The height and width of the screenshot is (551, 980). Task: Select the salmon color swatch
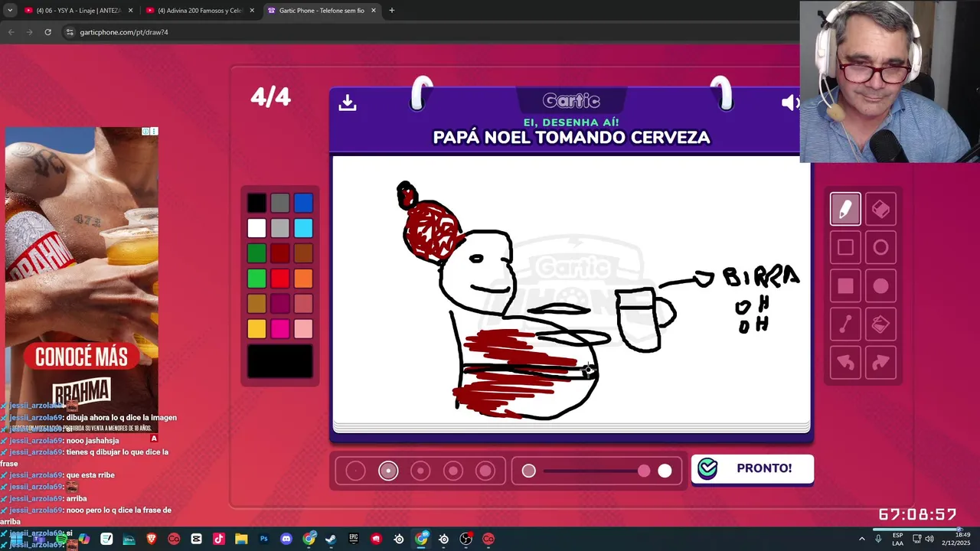coord(303,304)
